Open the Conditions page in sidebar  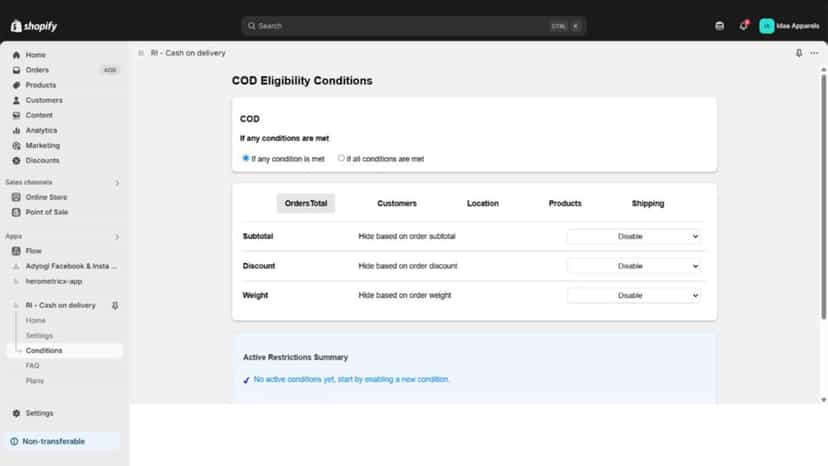(44, 351)
